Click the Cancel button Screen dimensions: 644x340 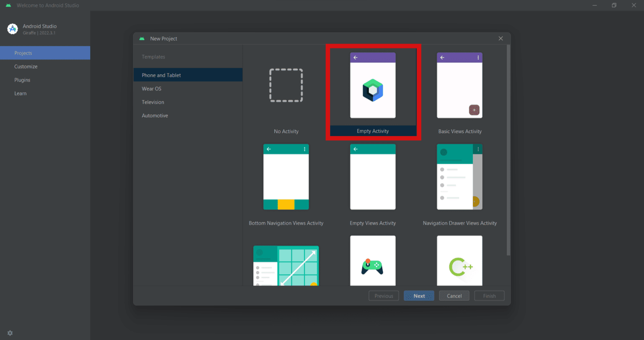point(454,296)
